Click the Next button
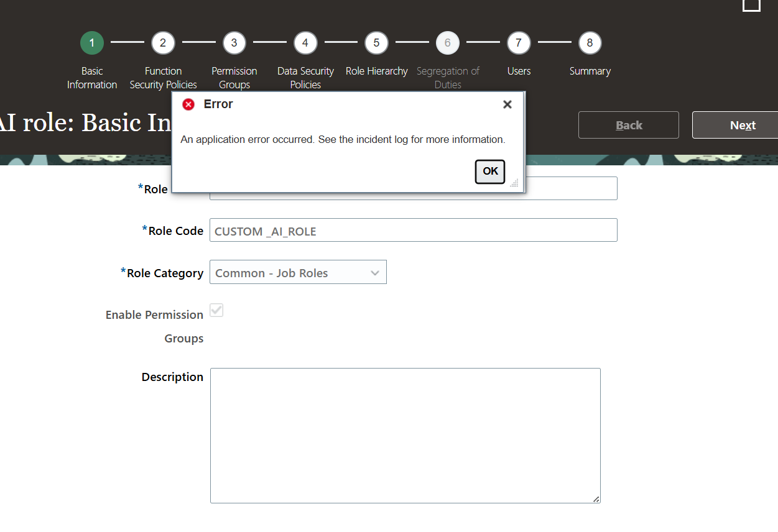This screenshot has height=532, width=778. pos(736,125)
